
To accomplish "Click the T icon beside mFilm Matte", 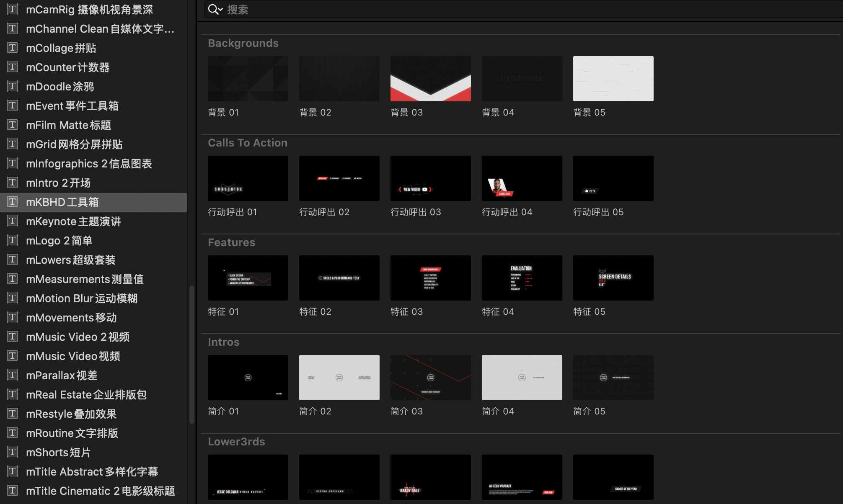I will pos(13,125).
